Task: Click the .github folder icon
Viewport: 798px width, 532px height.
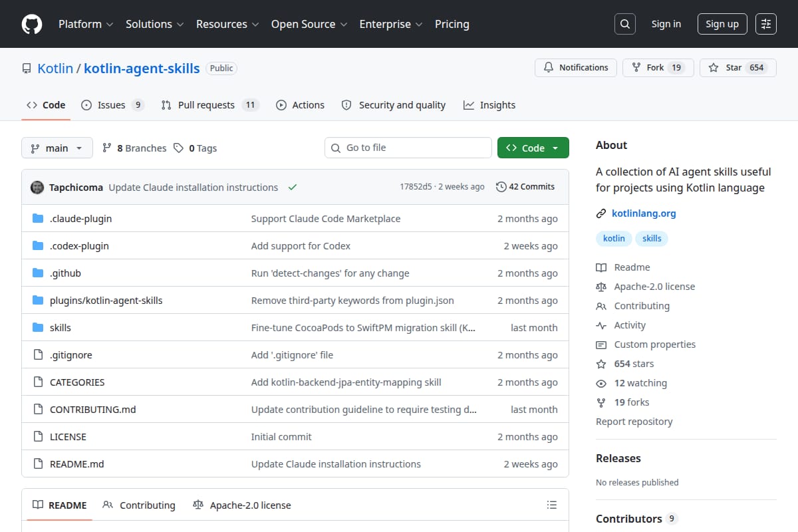Action: (x=38, y=273)
